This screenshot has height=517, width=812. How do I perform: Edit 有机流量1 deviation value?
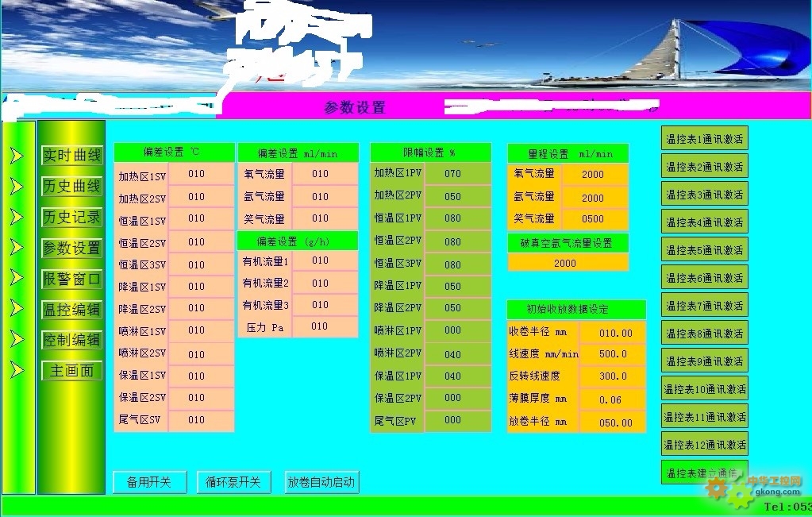[x=325, y=260]
